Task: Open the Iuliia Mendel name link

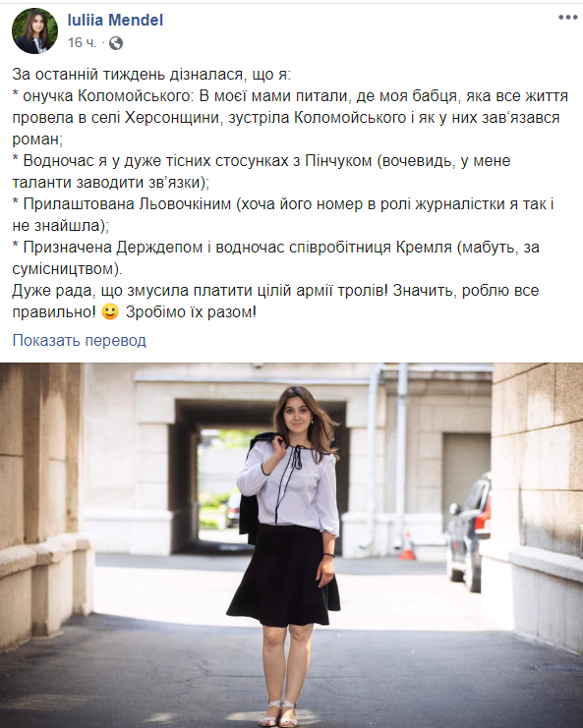Action: 115,20
